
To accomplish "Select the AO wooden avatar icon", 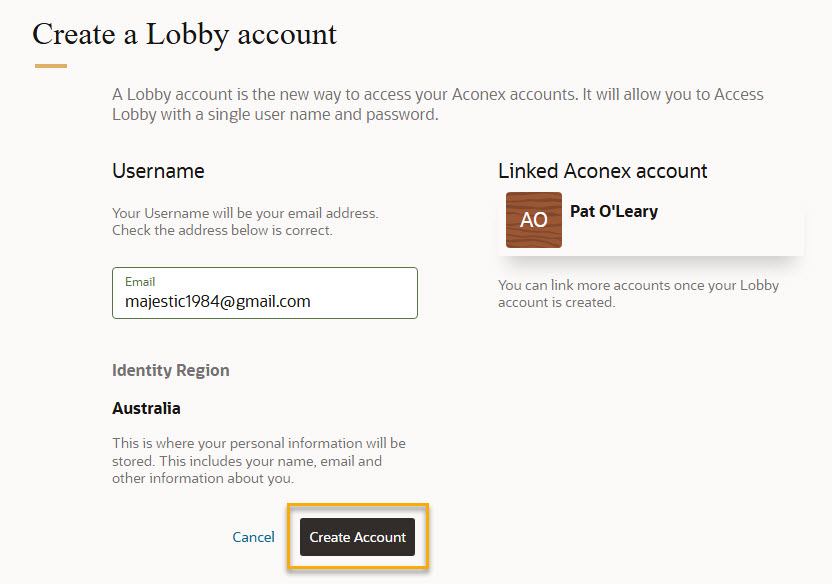I will pyautogui.click(x=534, y=220).
